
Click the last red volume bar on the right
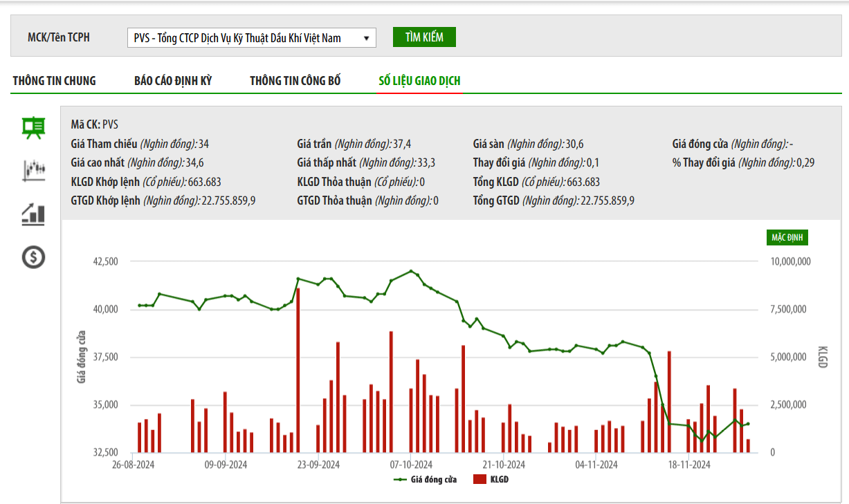748,445
